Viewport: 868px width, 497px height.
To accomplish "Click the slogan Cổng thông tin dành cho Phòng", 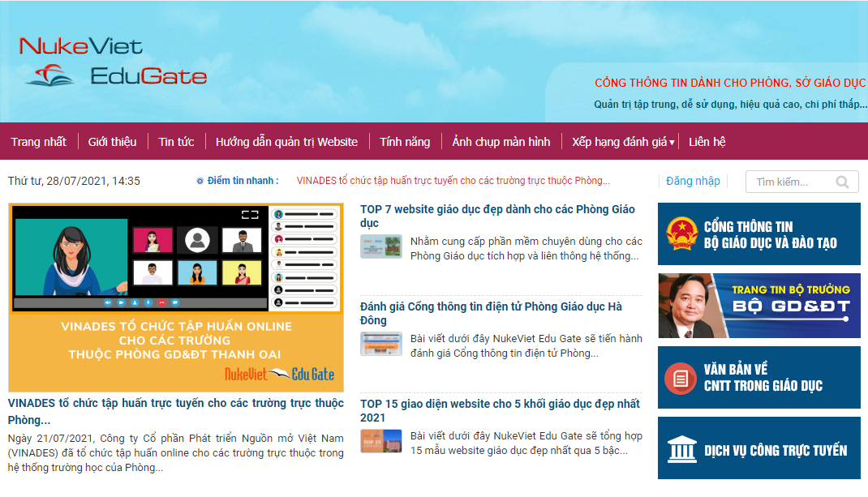I will [730, 83].
